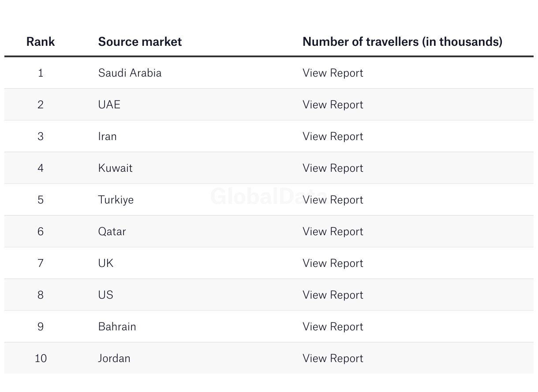Click View Report in the Iran row
The height and width of the screenshot is (392, 538).
point(333,137)
